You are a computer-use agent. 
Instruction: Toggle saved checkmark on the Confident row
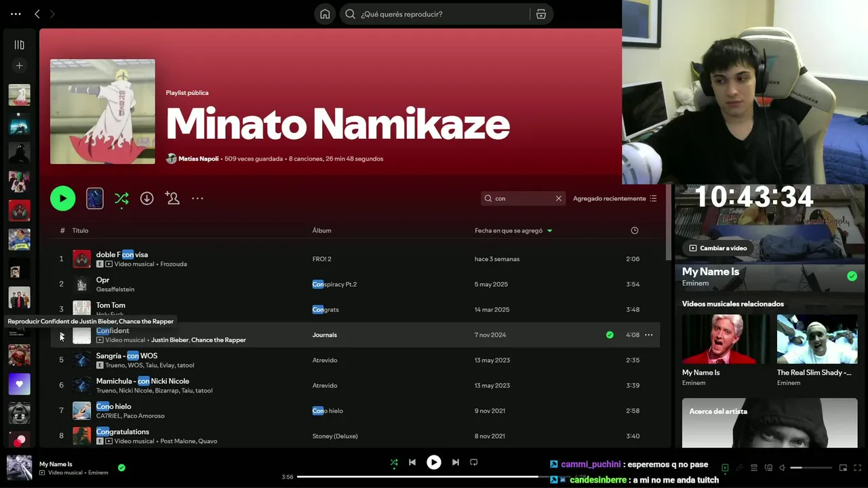pyautogui.click(x=610, y=335)
